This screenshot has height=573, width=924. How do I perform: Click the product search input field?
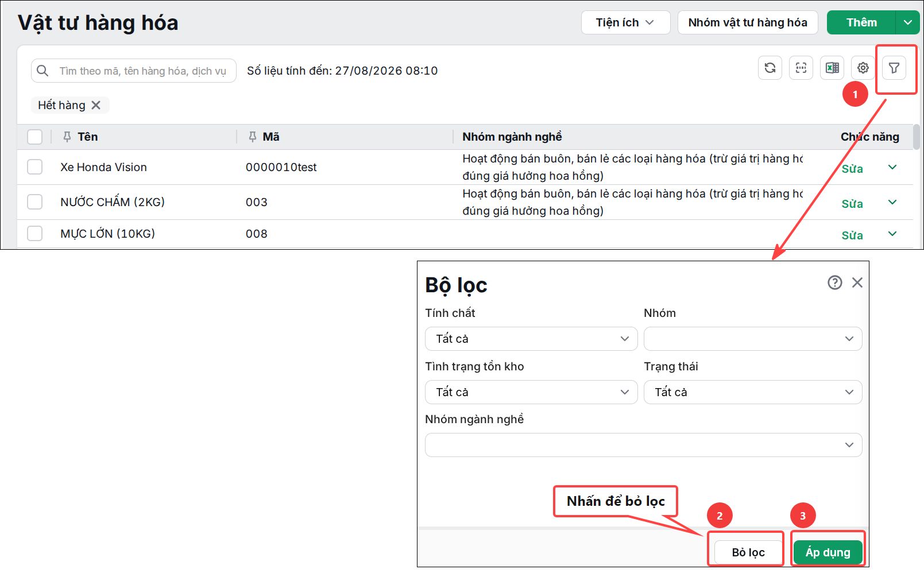[x=134, y=71]
